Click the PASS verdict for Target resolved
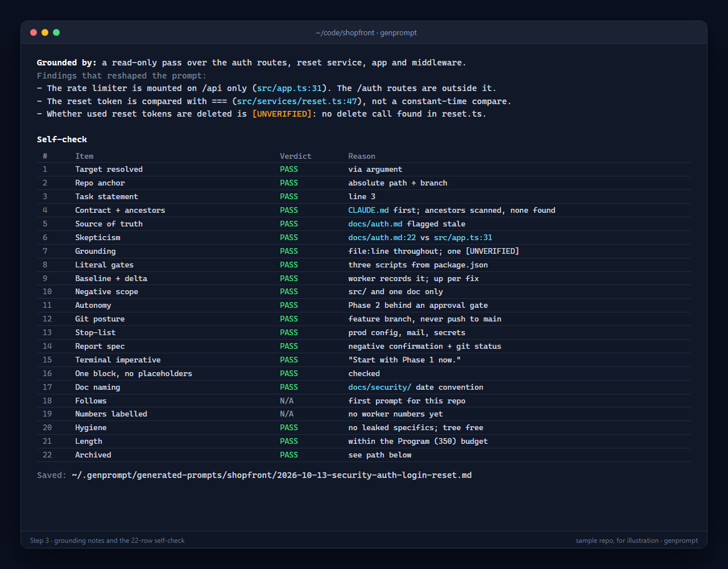Viewport: 728px width, 569px height. click(x=289, y=169)
